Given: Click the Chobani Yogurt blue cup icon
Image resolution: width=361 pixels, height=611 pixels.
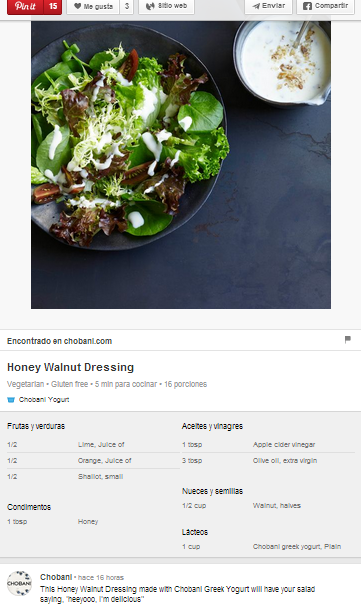Looking at the screenshot, I should [x=11, y=399].
